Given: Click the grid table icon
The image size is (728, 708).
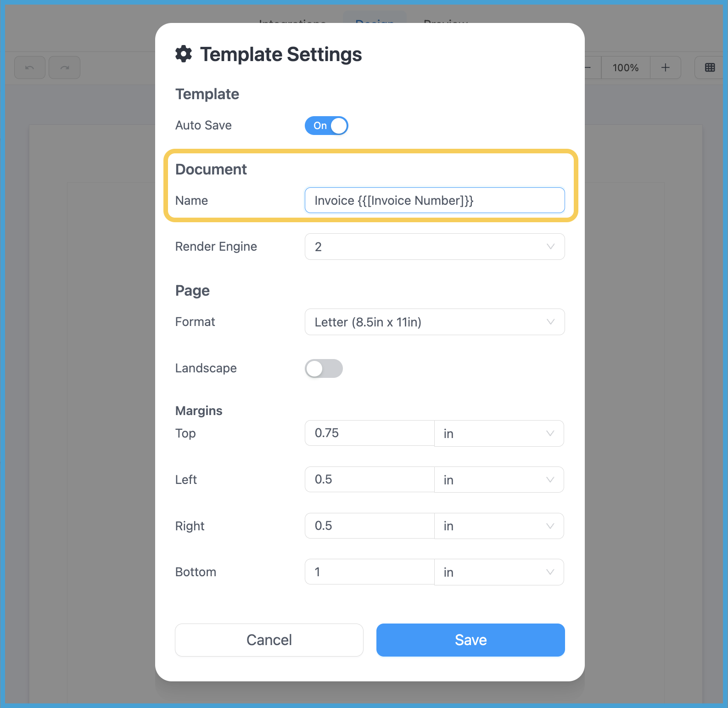Looking at the screenshot, I should point(710,67).
